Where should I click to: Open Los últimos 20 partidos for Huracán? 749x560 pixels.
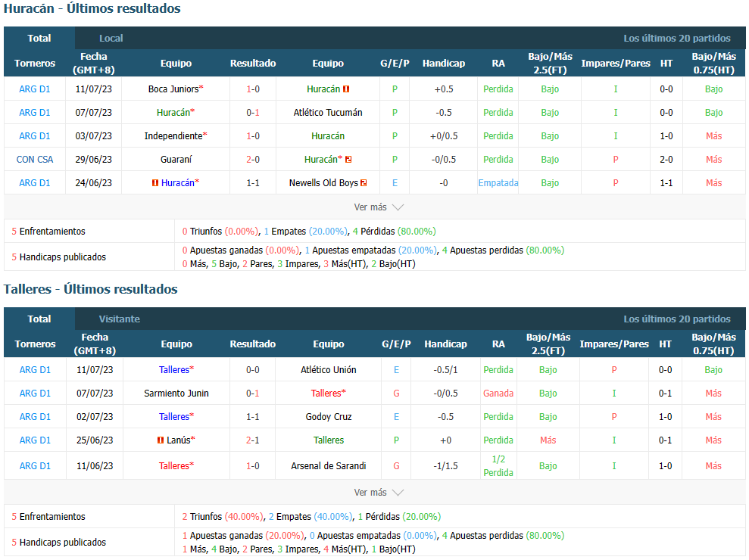(x=677, y=38)
